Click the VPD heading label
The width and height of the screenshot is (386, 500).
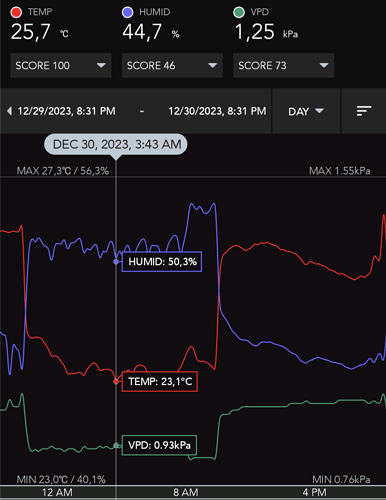point(260,12)
